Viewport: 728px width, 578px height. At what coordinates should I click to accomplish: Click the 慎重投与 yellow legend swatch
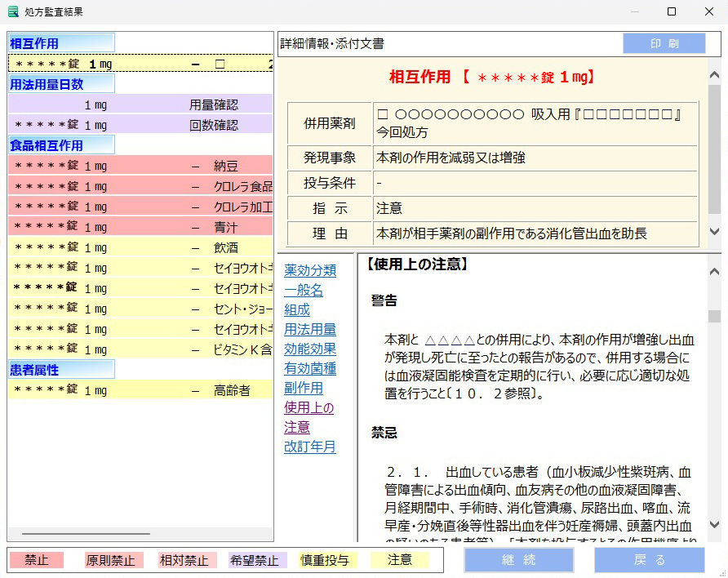pos(324,560)
